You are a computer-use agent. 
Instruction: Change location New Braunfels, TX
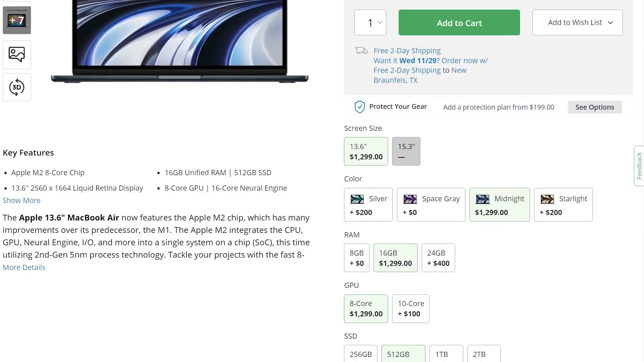tap(420, 75)
